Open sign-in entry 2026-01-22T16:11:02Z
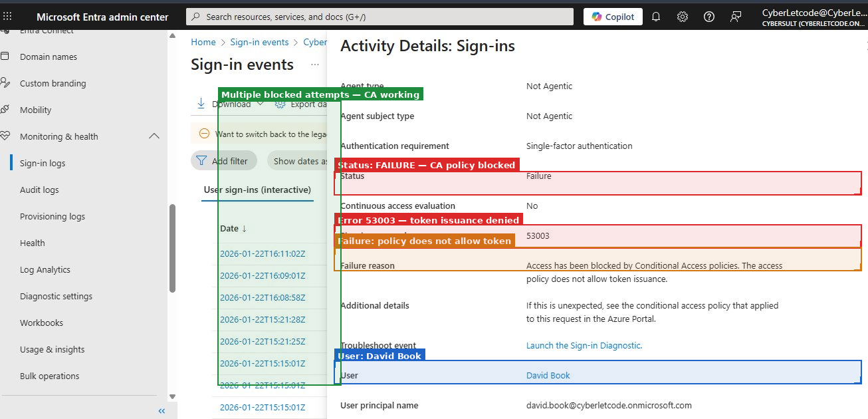868x419 pixels. click(x=263, y=253)
